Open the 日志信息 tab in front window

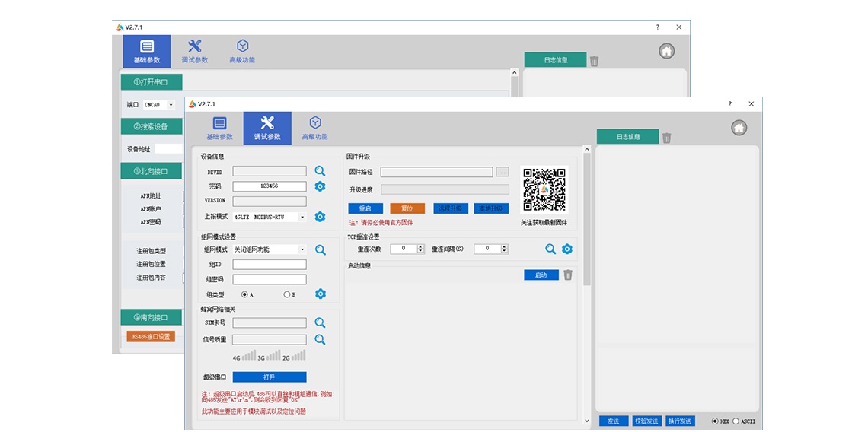627,137
